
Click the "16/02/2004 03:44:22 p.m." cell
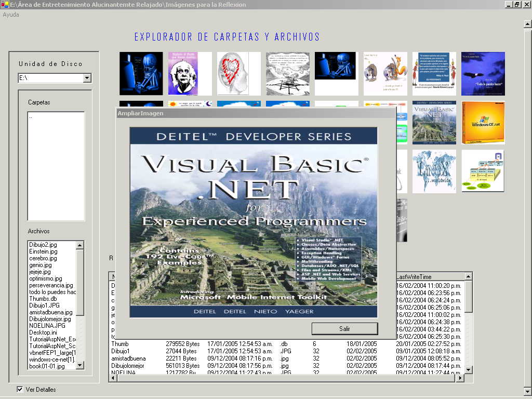pos(429,329)
